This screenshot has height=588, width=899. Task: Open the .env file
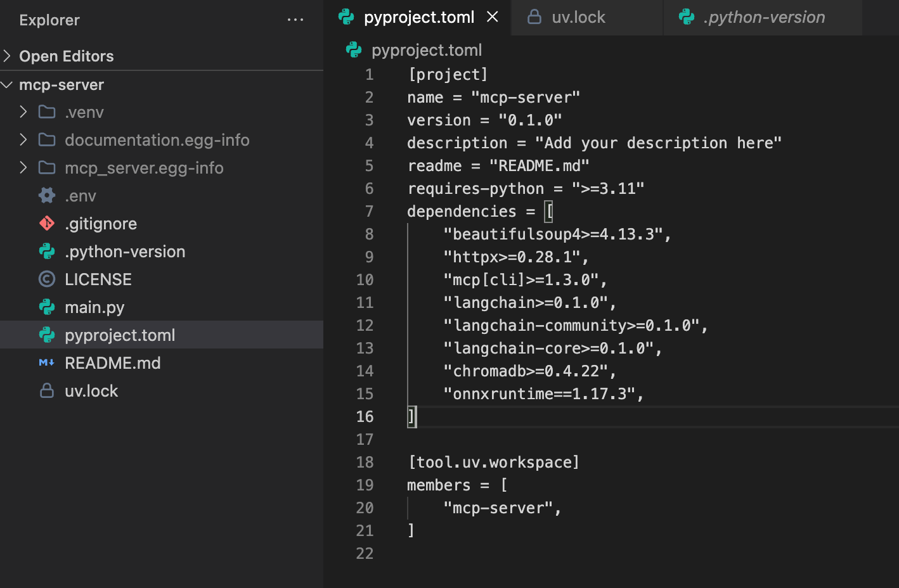(x=162, y=195)
